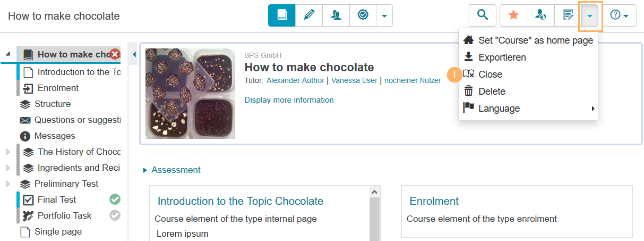The image size is (644, 241).
Task: Click the chocolate course thumbnail image
Action: (190, 94)
